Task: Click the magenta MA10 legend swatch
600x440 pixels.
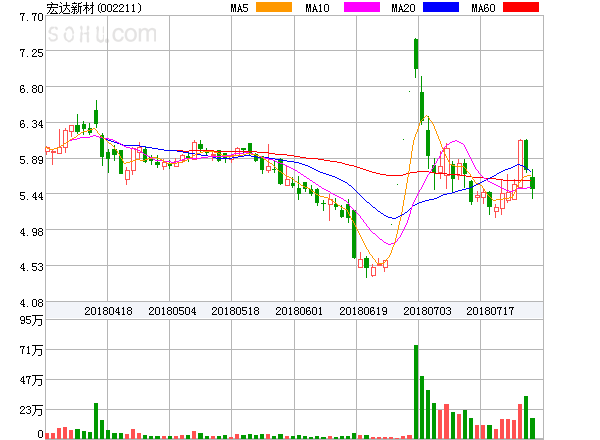Action: (362, 7)
